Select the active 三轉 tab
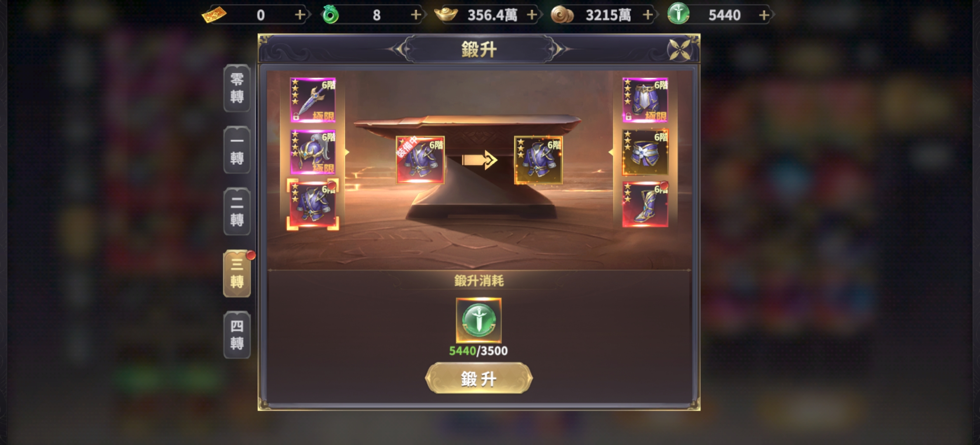Viewport: 980px width, 445px height. (237, 273)
